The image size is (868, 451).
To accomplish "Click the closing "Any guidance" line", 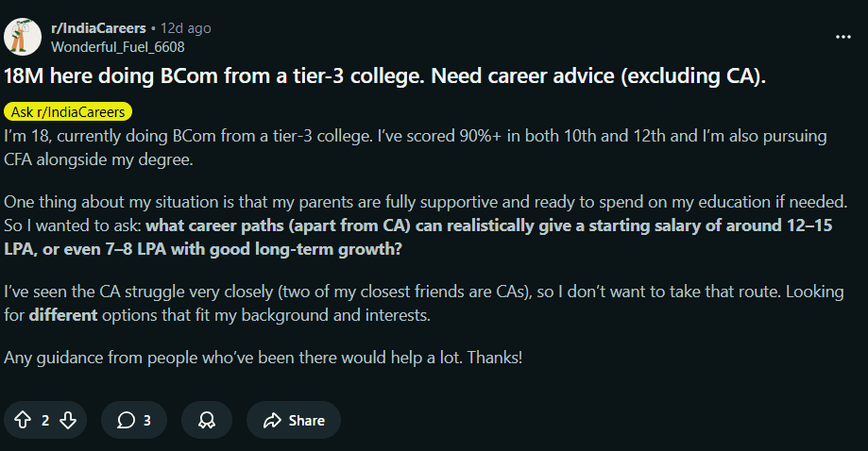I will point(263,358).
